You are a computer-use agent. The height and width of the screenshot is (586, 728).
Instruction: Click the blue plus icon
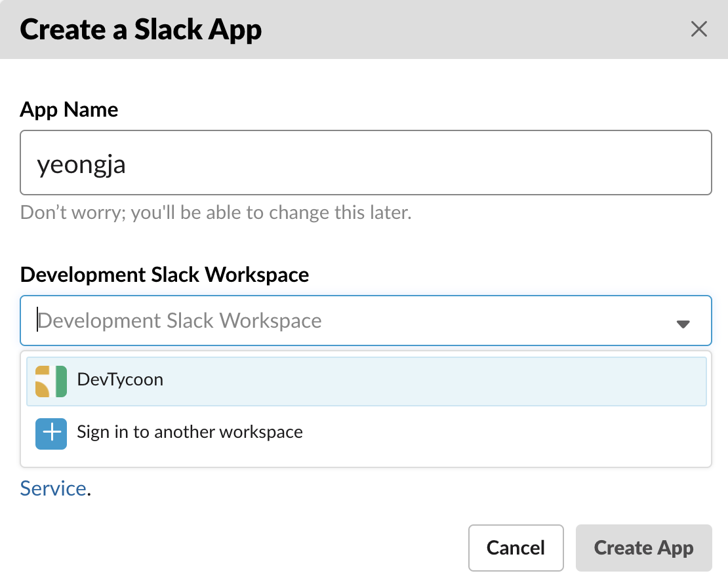coord(51,434)
